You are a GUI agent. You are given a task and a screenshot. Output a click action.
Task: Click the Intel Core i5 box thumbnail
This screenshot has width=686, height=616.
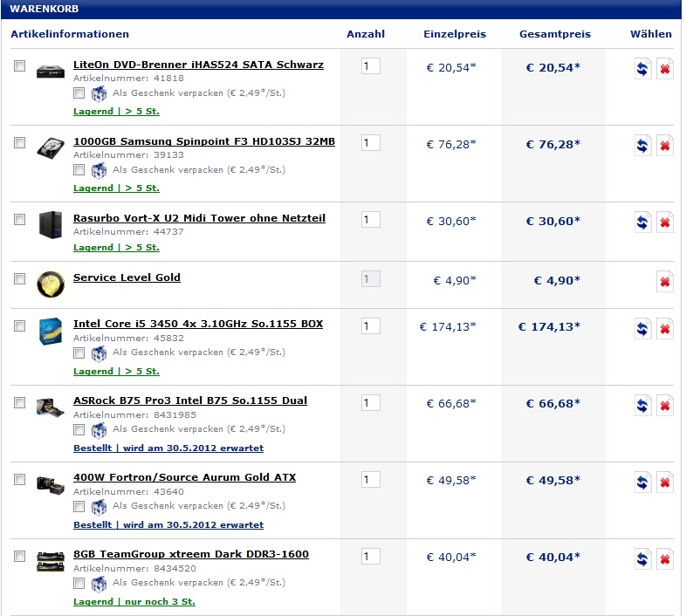tap(51, 332)
